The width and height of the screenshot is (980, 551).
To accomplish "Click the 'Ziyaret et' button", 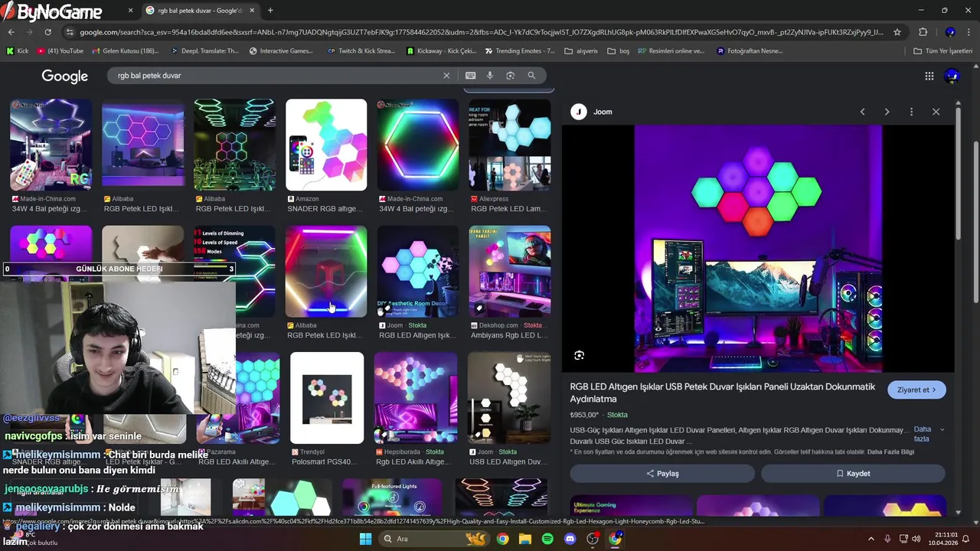I will (916, 390).
